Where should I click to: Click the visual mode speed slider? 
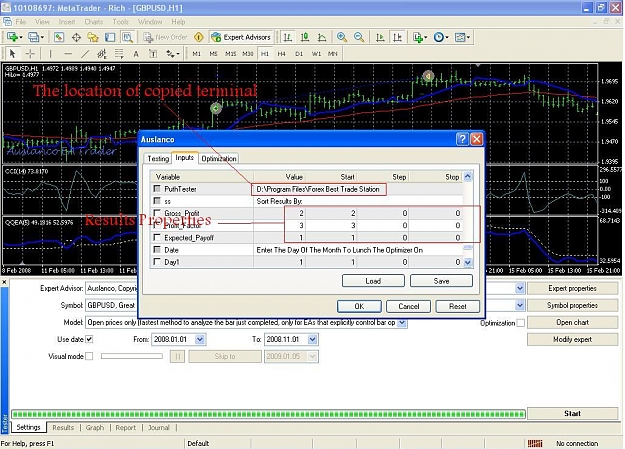coord(132,356)
